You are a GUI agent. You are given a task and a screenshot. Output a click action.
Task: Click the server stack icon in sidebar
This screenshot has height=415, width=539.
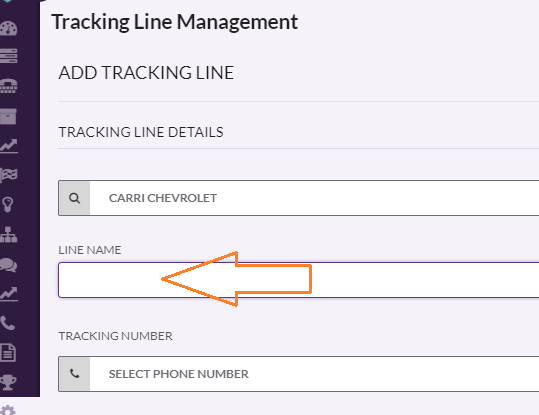[x=8, y=56]
